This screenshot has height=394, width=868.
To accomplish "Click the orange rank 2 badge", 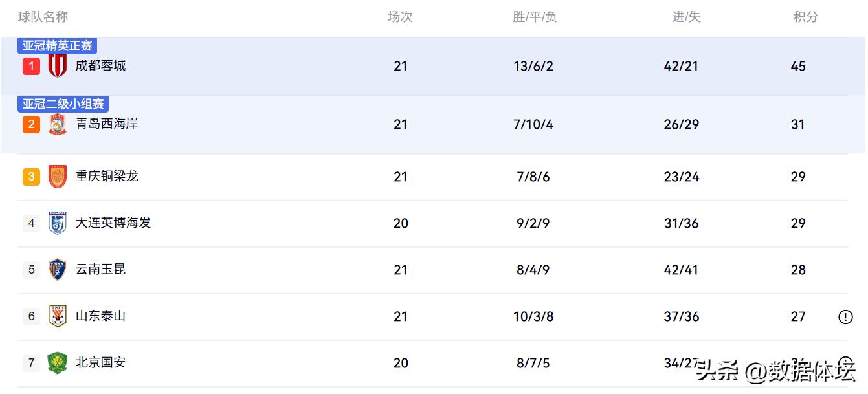I will coord(31,124).
